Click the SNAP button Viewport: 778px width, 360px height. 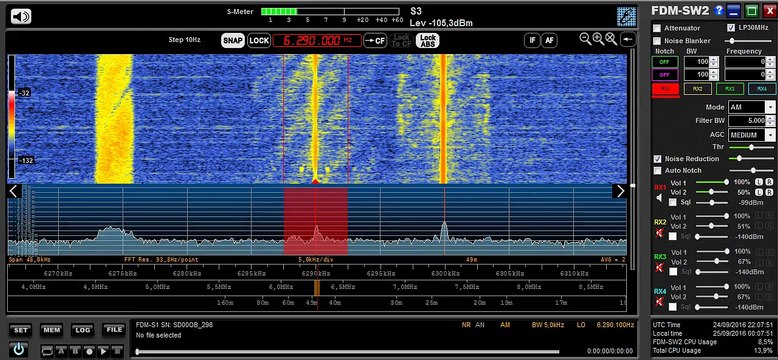coord(233,41)
